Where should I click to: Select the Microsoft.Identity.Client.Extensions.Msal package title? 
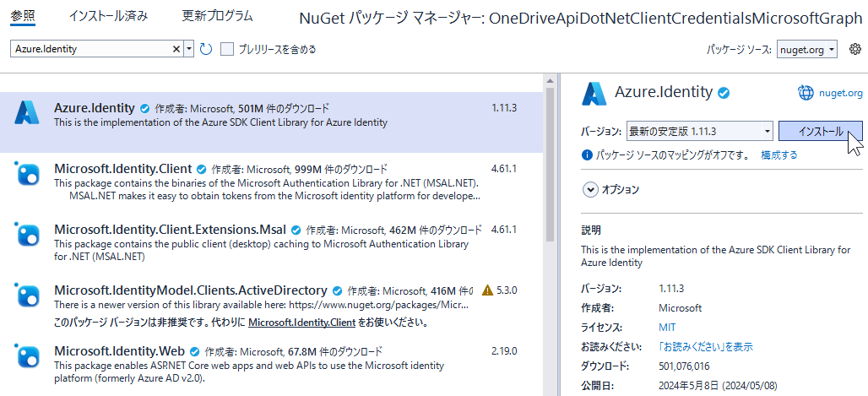(x=171, y=230)
